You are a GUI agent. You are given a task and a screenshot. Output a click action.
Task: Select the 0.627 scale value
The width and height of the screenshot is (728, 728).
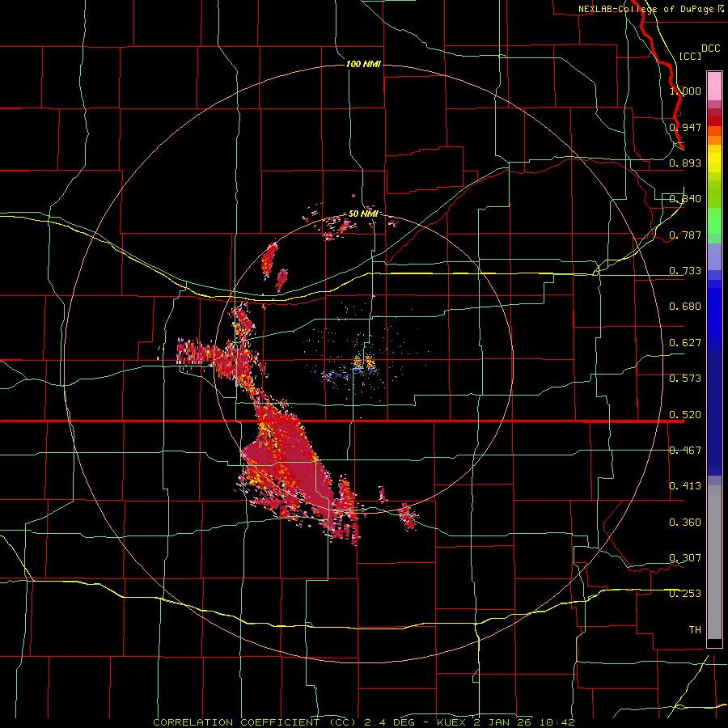click(x=685, y=343)
